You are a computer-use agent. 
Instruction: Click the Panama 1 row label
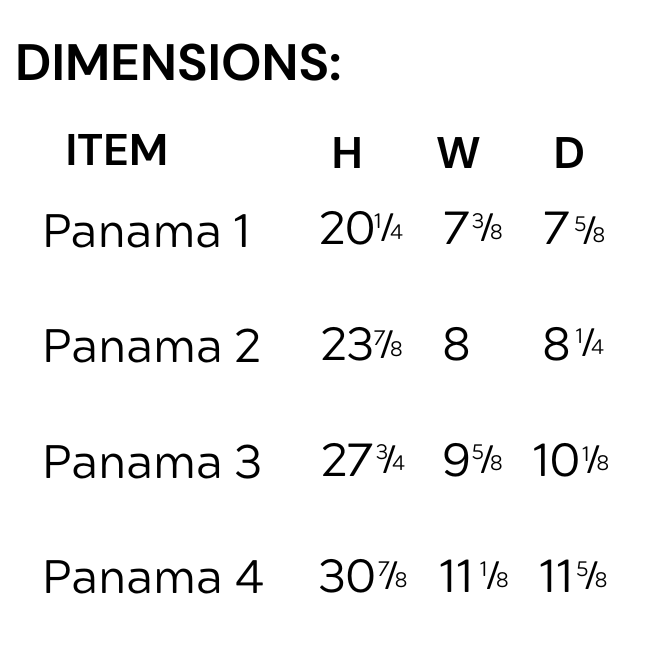click(x=146, y=231)
